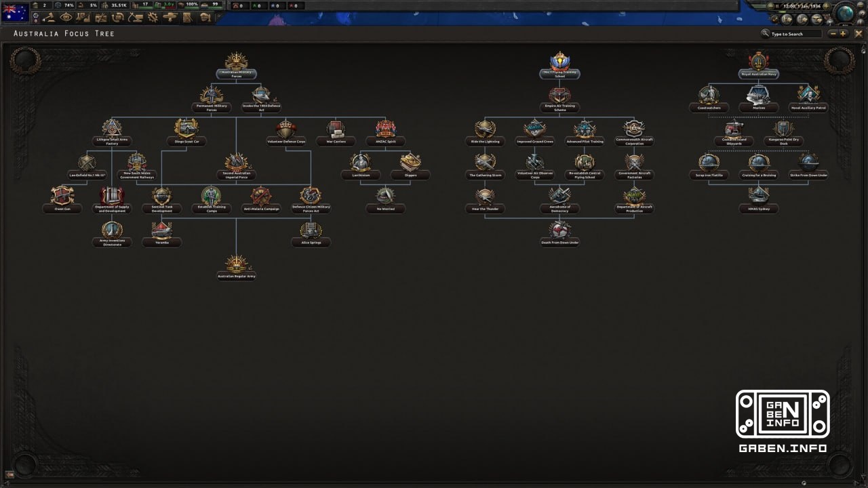Select the Death From Down Under focus

point(559,234)
